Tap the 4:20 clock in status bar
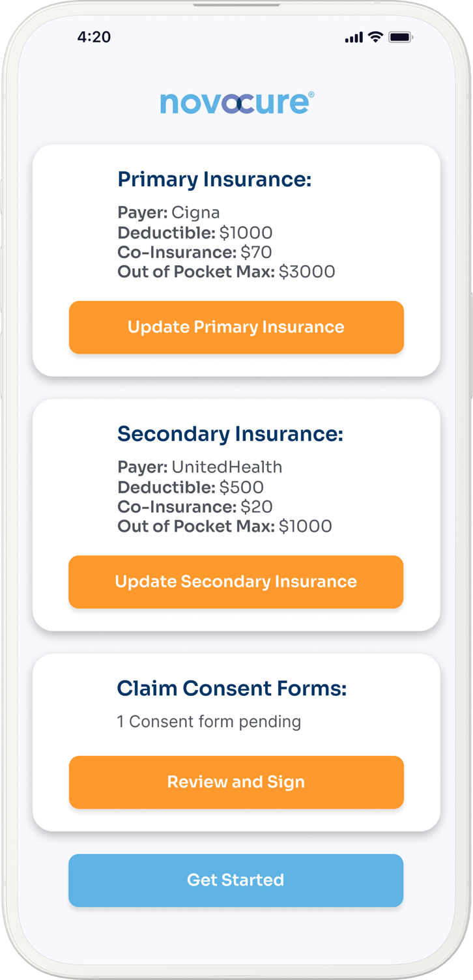 coord(94,37)
